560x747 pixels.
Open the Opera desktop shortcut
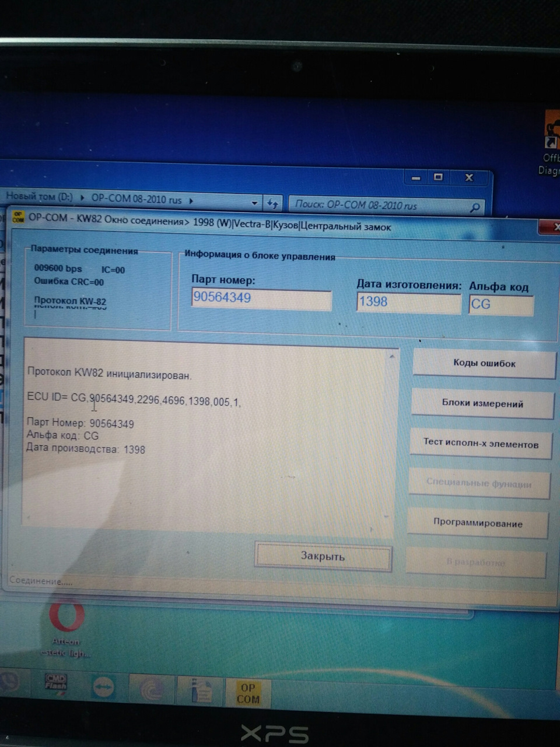(66, 627)
